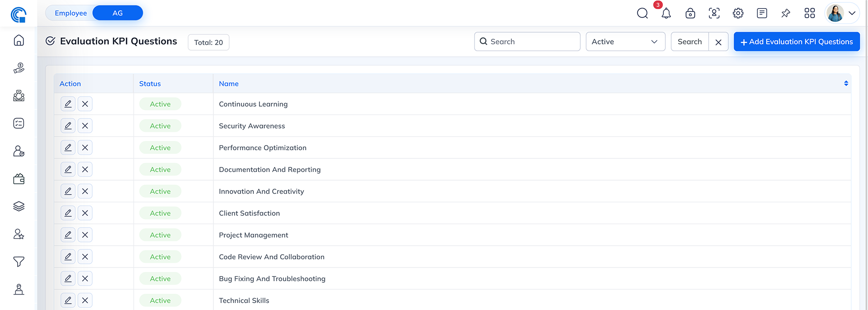Open the notifications bell
The height and width of the screenshot is (310, 868).
point(666,14)
